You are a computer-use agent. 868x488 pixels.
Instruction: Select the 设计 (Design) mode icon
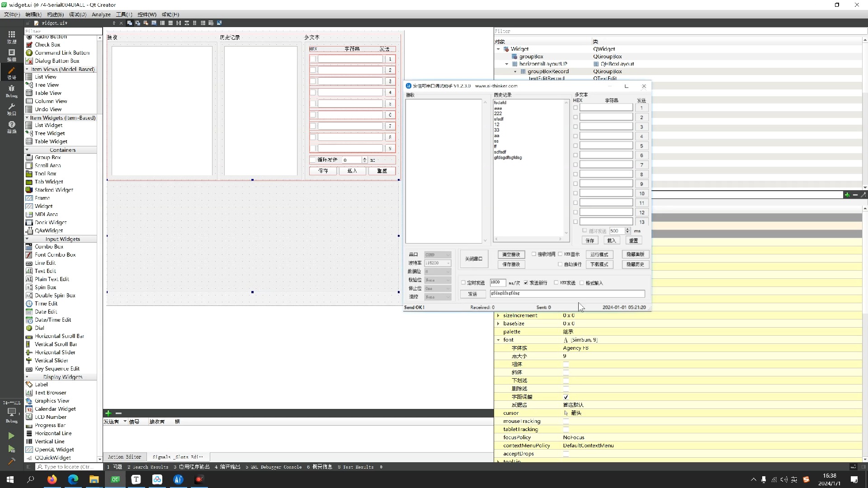12,73
